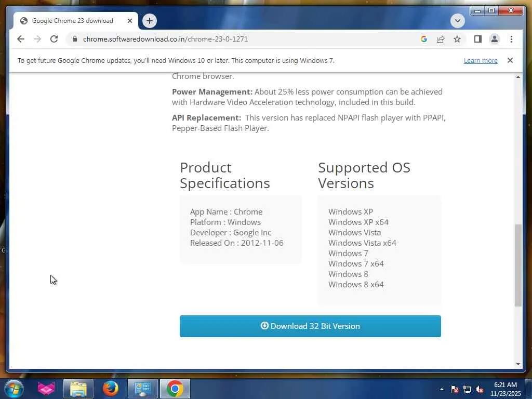Show hidden system tray icons
This screenshot has width=532, height=399.
[x=442, y=389]
